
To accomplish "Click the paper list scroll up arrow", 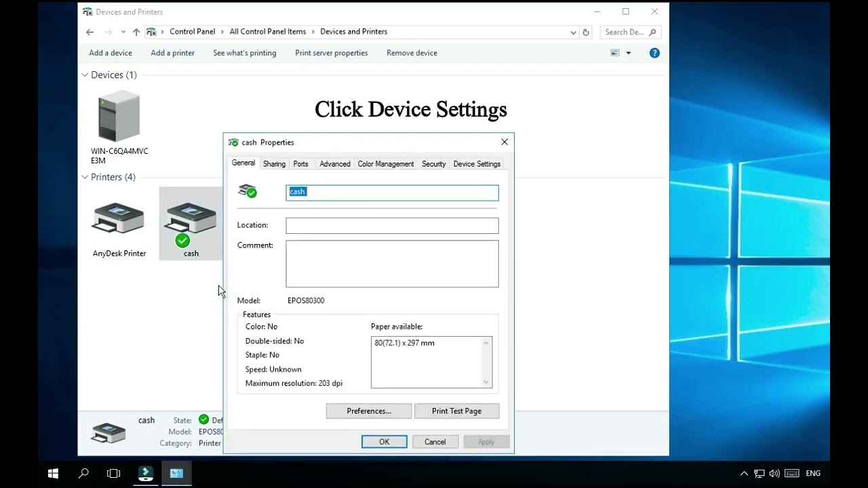I will click(486, 343).
